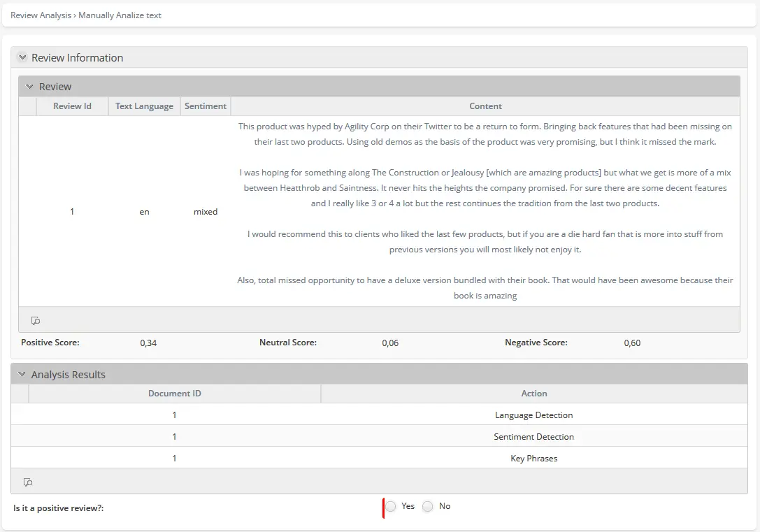Screen dimensions: 760x532
Task: Click 'Is it a positive review?' label
Action: (x=58, y=508)
